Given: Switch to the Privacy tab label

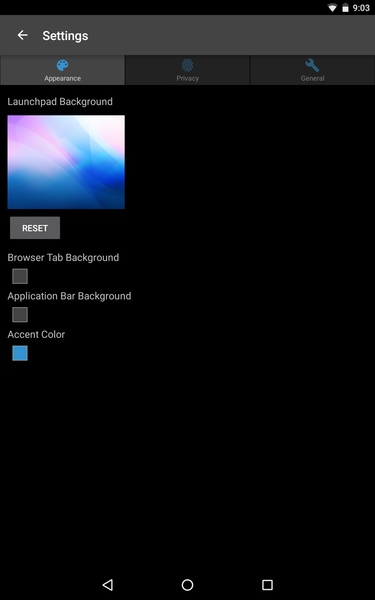Looking at the screenshot, I should coord(188,78).
